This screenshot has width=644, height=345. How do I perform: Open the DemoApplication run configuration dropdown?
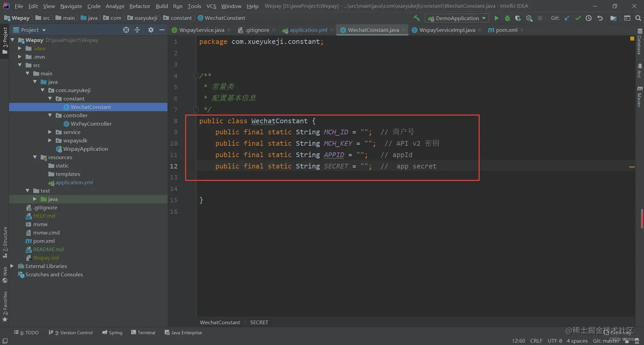457,18
